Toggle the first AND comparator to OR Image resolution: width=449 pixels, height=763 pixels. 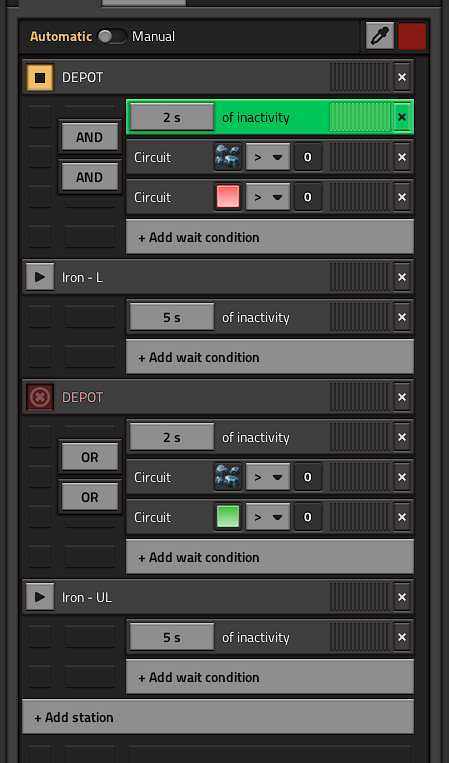tap(90, 137)
